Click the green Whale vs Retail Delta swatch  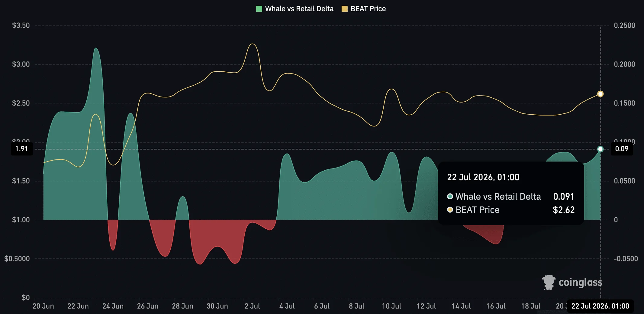(x=259, y=9)
